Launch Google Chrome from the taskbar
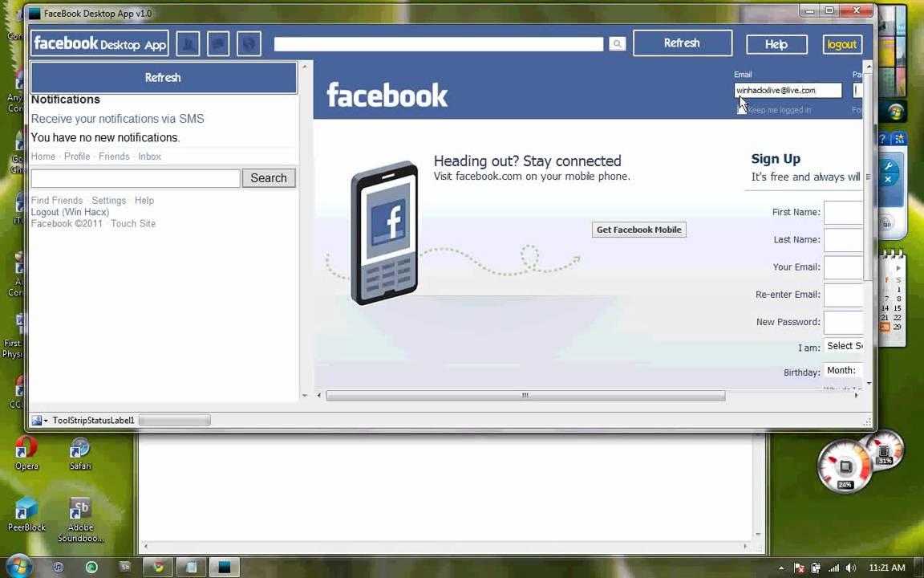 (158, 568)
